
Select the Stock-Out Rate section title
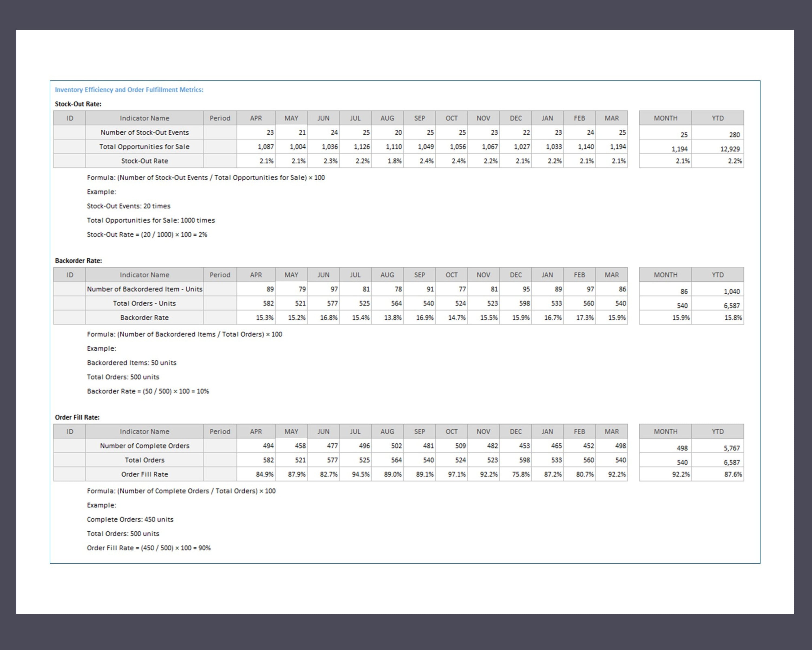pos(78,104)
